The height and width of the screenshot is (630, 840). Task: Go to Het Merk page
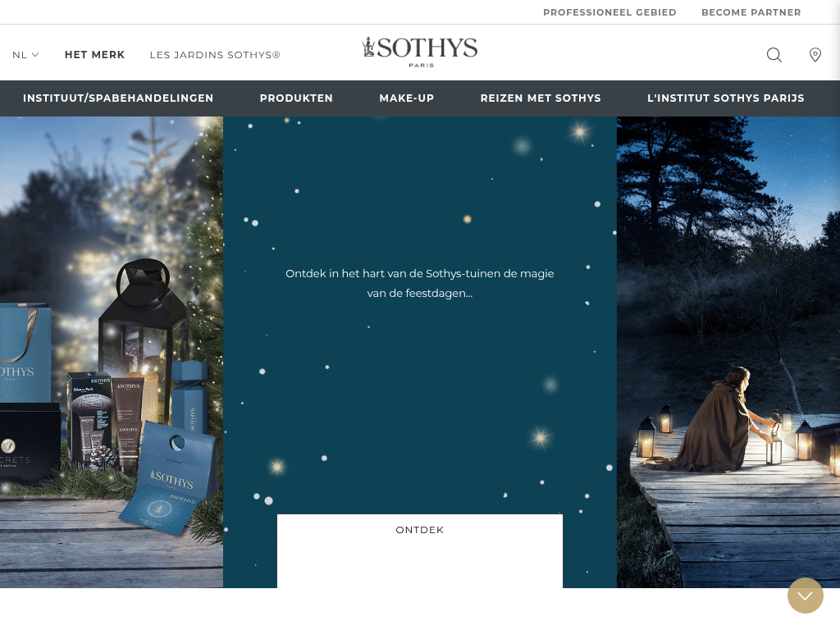[x=95, y=55]
